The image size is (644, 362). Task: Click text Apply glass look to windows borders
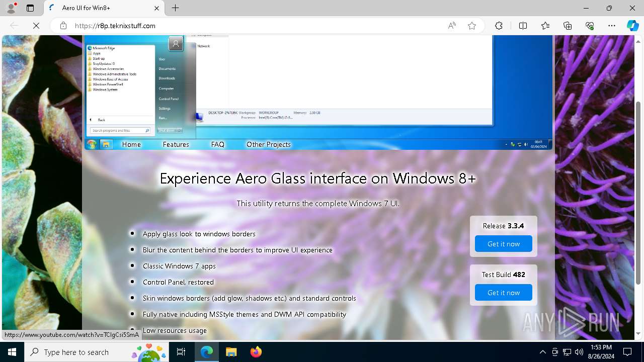(199, 234)
